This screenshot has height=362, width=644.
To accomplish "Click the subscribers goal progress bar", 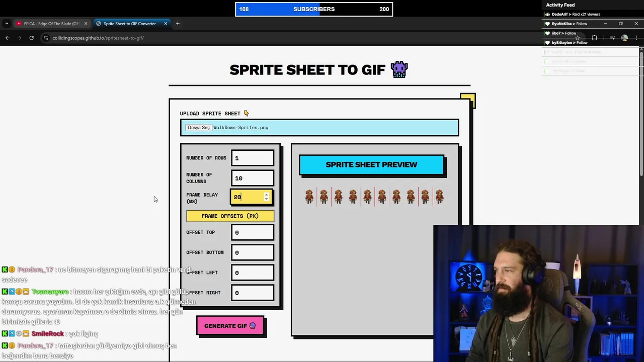I will coord(314,9).
